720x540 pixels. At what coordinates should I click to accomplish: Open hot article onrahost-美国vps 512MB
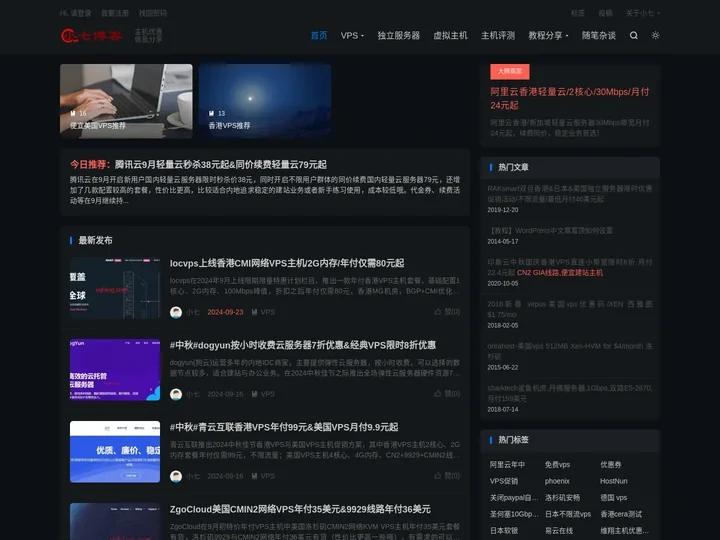[570, 351]
